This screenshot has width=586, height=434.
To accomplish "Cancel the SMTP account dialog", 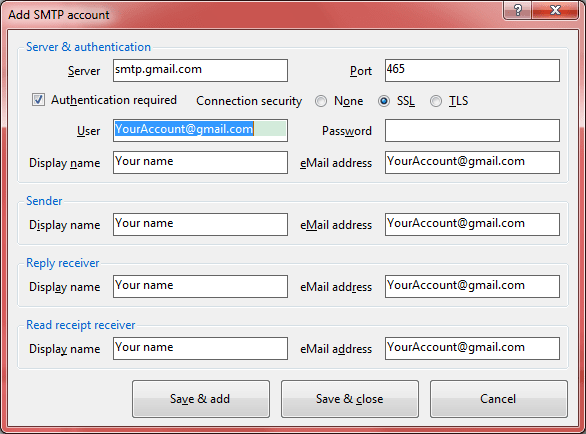I will (x=499, y=399).
